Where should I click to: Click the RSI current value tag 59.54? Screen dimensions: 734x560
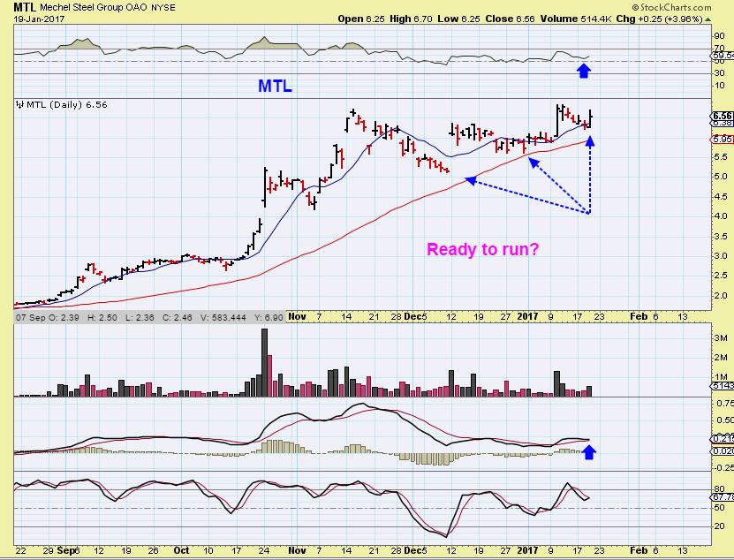click(722, 56)
